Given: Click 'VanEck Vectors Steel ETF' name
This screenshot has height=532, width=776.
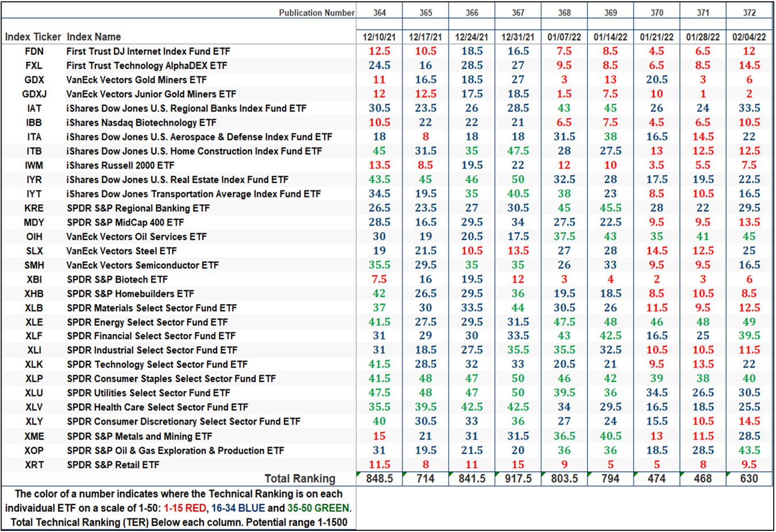Looking at the screenshot, I should [122, 251].
